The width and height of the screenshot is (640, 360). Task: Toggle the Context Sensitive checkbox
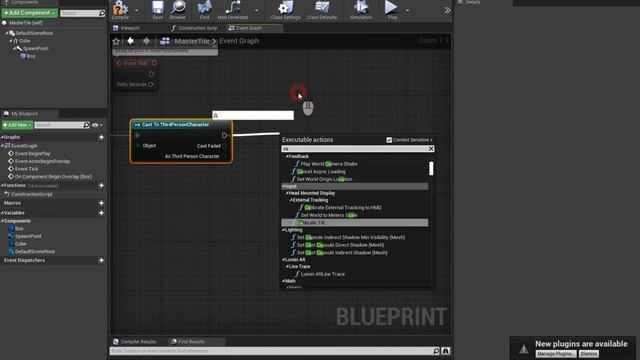point(389,140)
